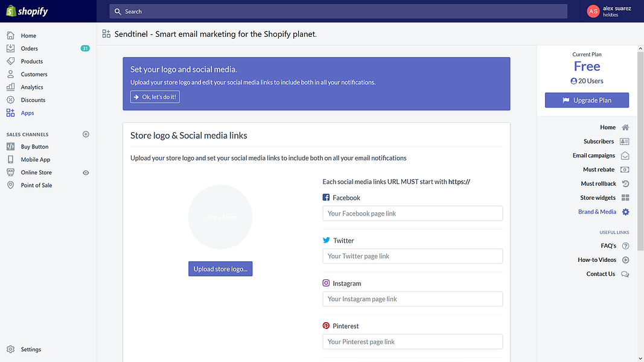View online store via eye icon

coord(86,173)
